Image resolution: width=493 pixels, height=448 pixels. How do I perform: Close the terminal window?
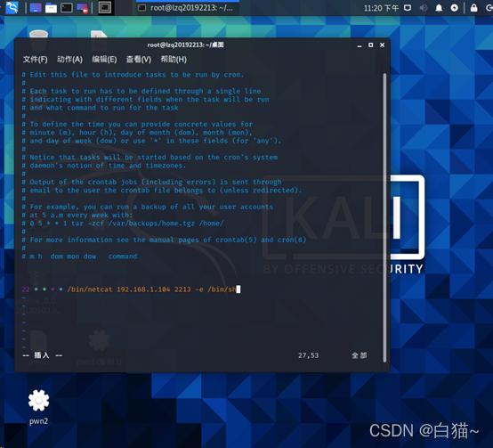tap(382, 45)
